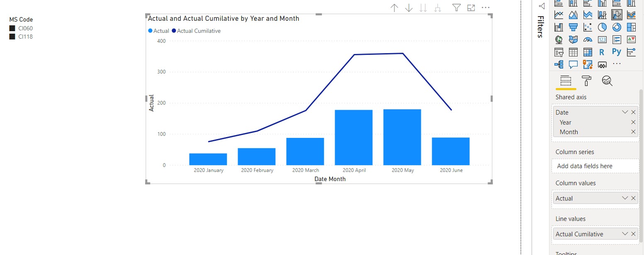Remove the Date field from Shared axis
644x255 pixels.
point(633,112)
